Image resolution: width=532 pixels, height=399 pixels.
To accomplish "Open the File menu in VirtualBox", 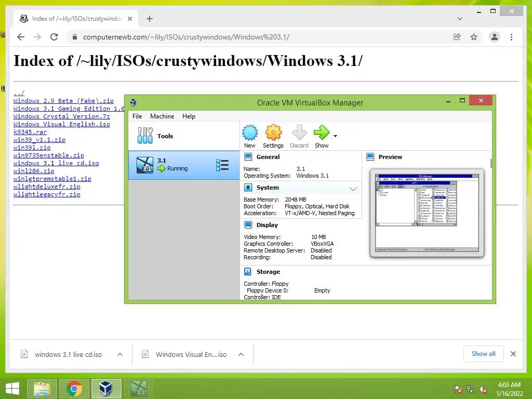I will [137, 116].
